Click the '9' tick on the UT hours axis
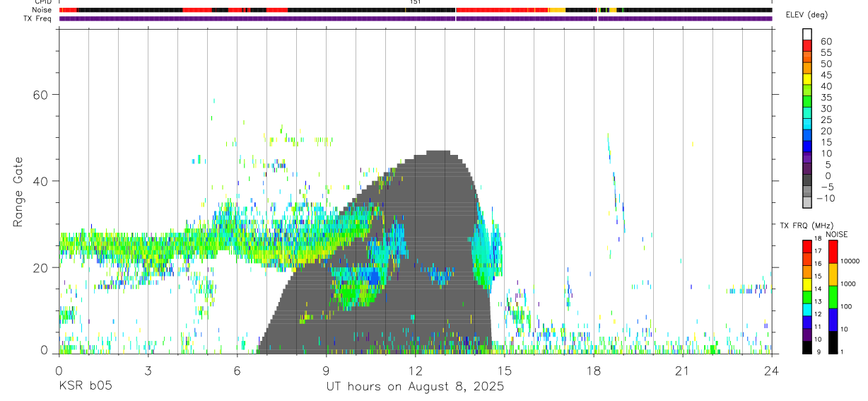This screenshot has height=401, width=868. pos(326,371)
